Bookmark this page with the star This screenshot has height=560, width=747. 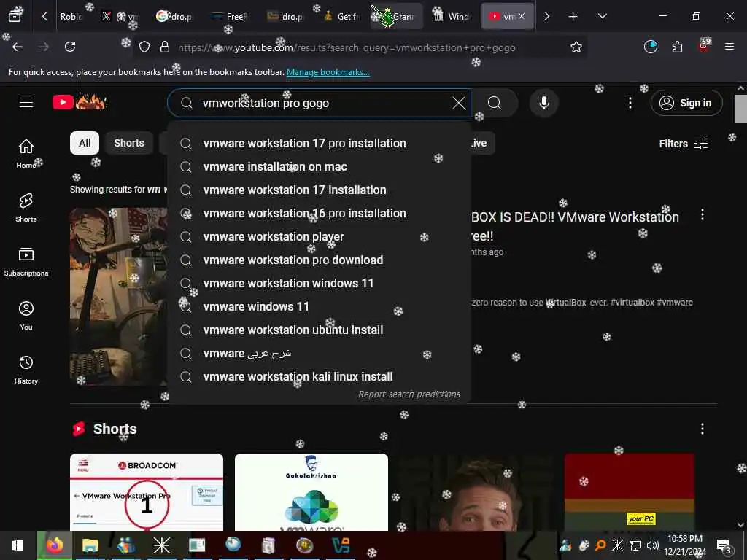coord(576,47)
